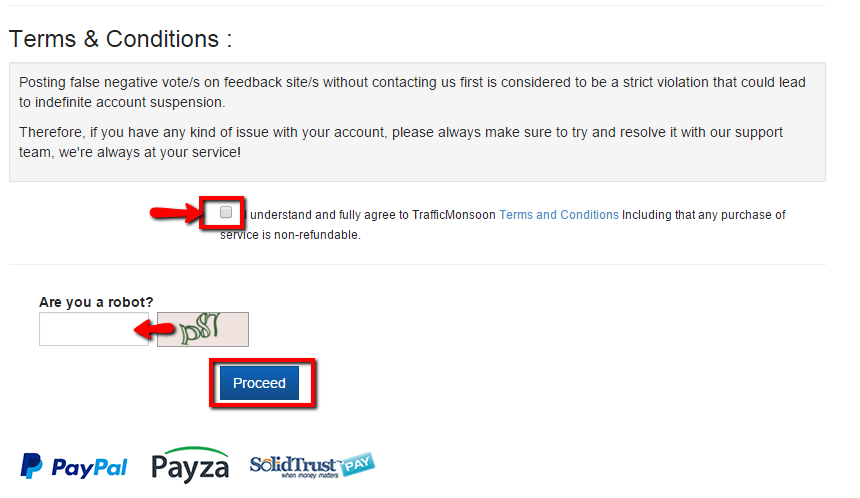860x498 pixels.
Task: Click the Terms & Conditions heading
Action: coord(121,39)
